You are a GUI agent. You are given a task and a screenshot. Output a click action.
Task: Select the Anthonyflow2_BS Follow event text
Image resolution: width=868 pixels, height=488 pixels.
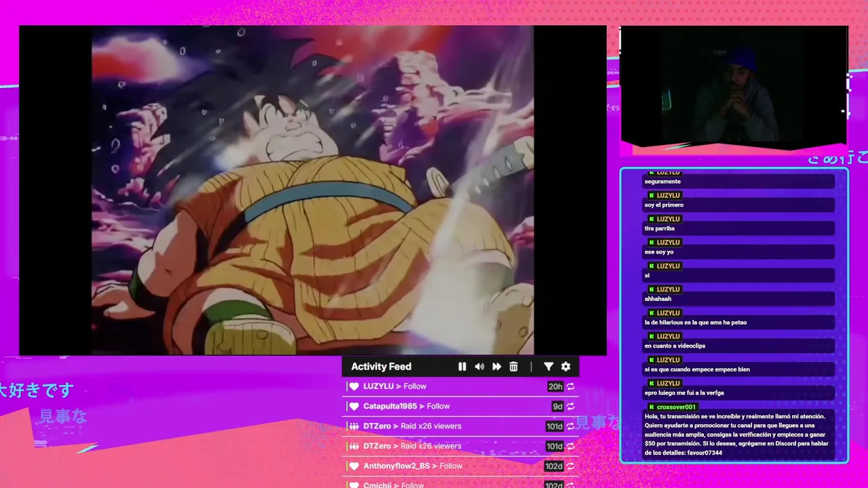pos(413,466)
